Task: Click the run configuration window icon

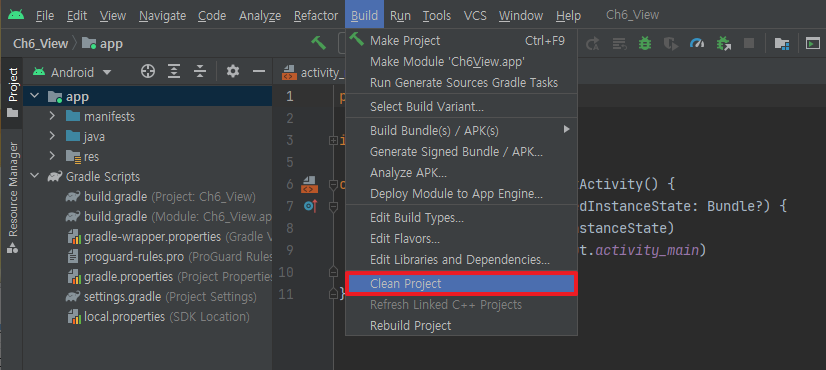Action: (x=813, y=43)
